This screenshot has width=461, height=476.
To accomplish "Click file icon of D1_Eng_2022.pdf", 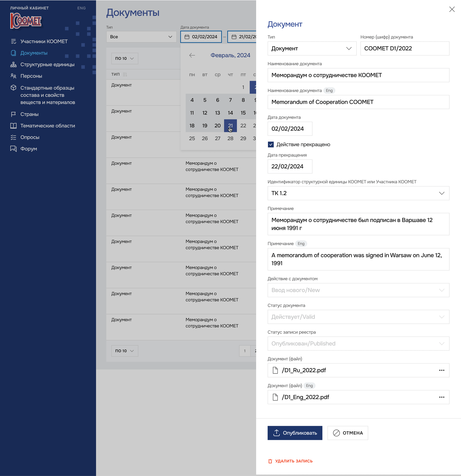I will click(275, 397).
